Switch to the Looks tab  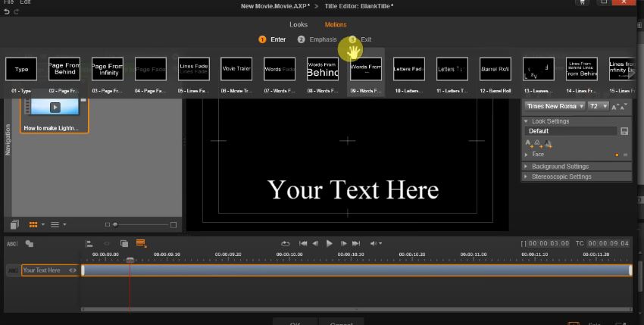point(299,25)
